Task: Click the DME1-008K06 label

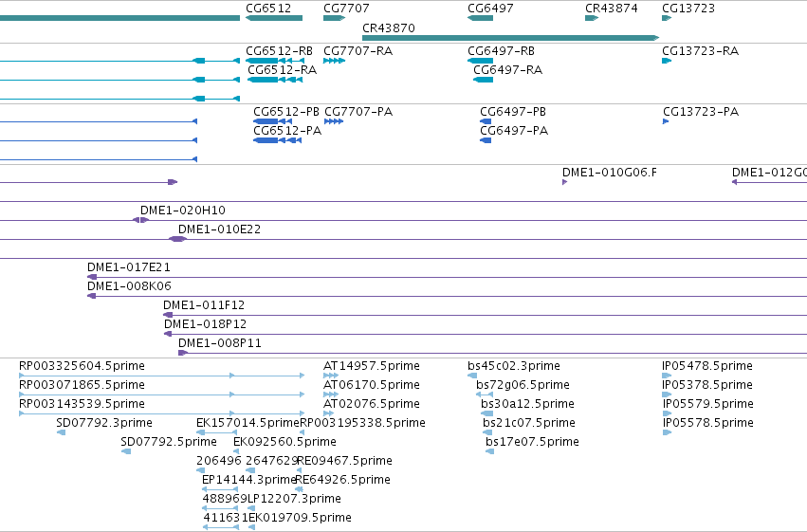Action: pyautogui.click(x=129, y=286)
